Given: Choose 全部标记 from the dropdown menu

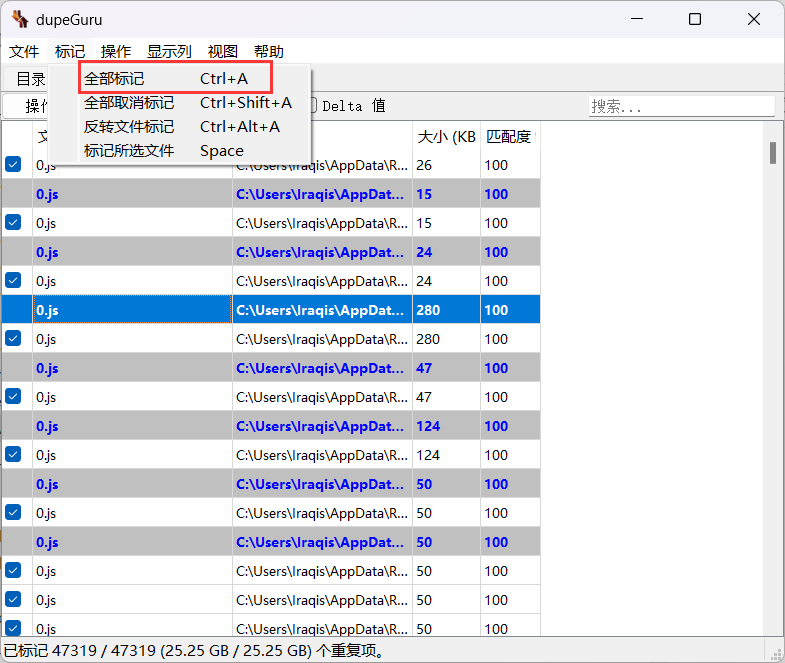Looking at the screenshot, I should tap(176, 78).
